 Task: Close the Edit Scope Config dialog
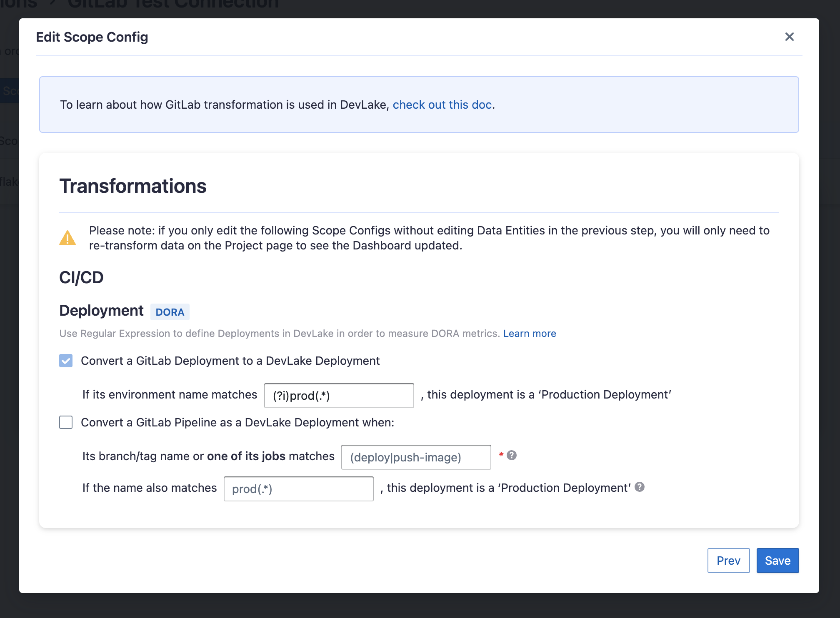click(789, 37)
